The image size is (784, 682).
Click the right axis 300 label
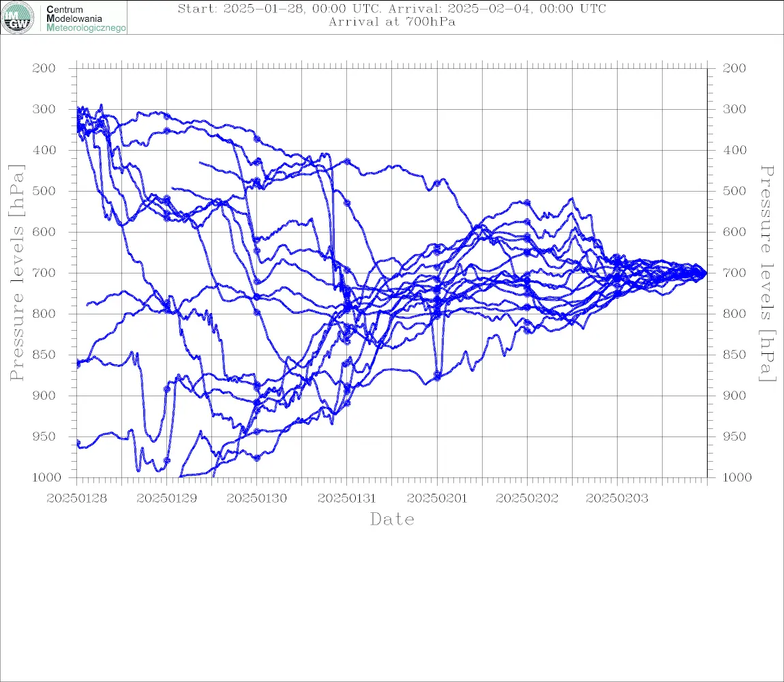pyautogui.click(x=734, y=109)
